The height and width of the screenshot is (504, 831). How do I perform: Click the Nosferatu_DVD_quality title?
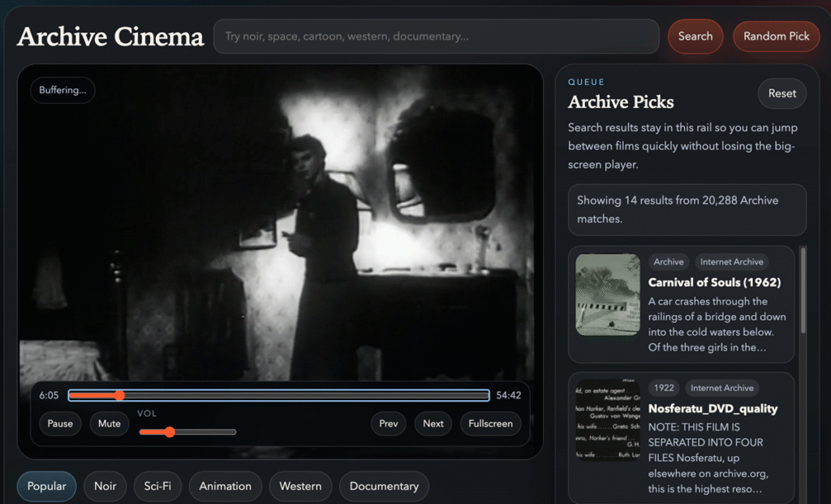tap(713, 408)
